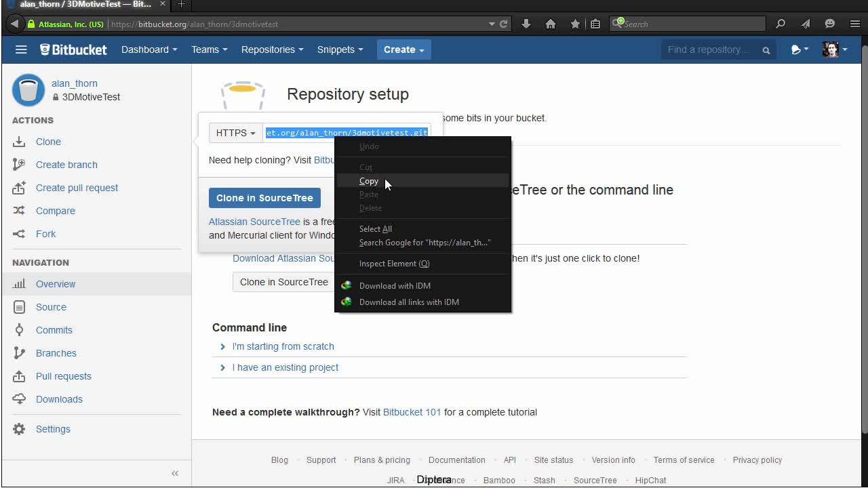Click the Create pull request icon
Viewport: 868px width, 488px height.
(19, 188)
